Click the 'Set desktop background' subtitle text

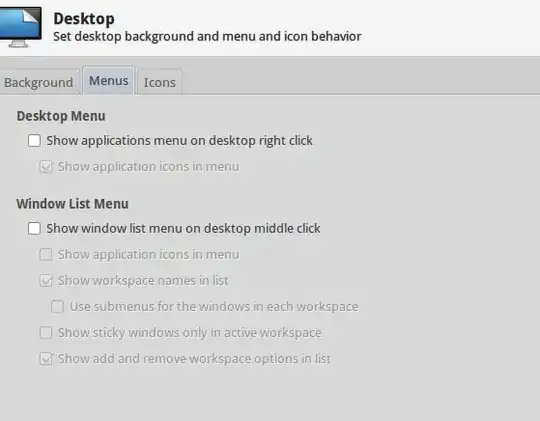[207, 36]
